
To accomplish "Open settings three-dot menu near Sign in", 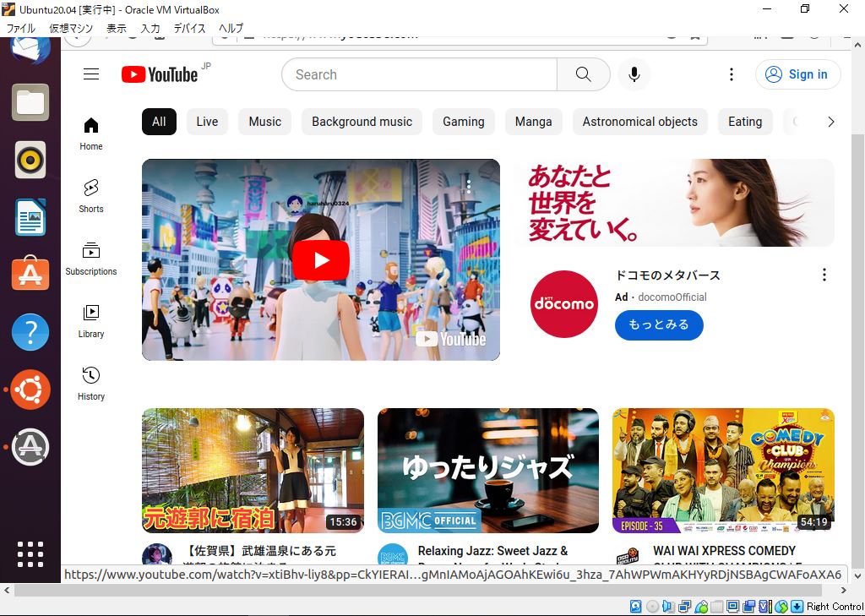I will (732, 74).
